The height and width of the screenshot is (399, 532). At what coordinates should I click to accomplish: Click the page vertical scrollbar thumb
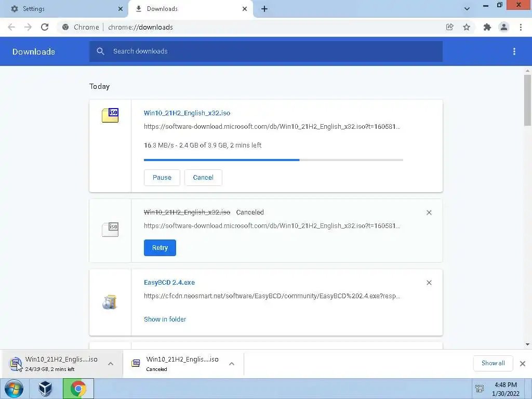click(x=527, y=100)
